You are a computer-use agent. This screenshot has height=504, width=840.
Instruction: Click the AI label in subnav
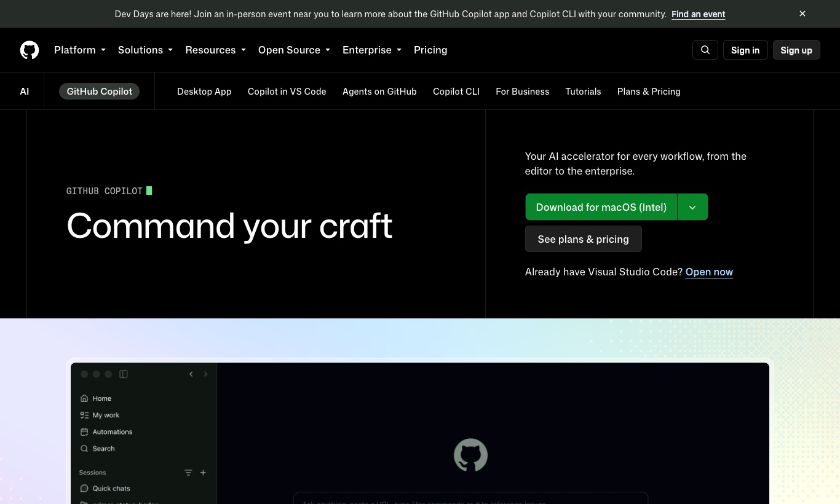click(25, 92)
